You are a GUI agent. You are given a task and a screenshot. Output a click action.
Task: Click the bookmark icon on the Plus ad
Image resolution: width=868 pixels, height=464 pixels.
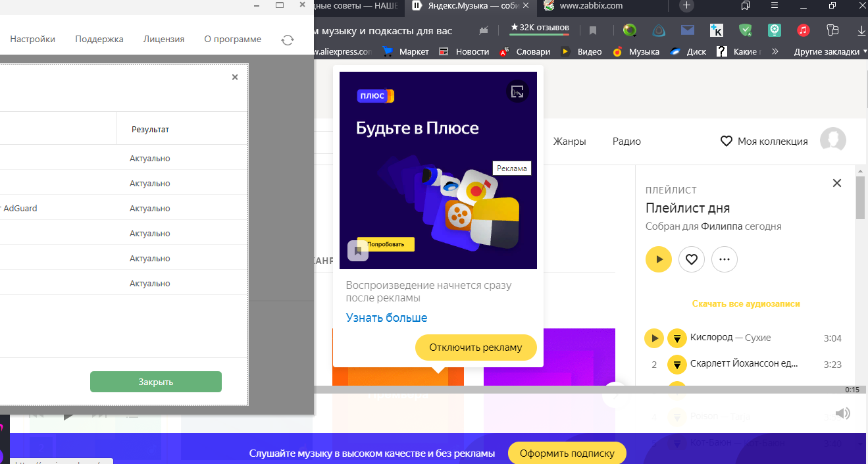coord(358,251)
